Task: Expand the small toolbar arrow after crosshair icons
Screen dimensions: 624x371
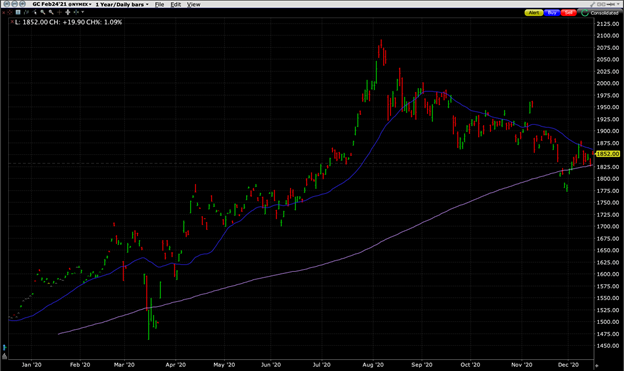Action: (x=83, y=12)
